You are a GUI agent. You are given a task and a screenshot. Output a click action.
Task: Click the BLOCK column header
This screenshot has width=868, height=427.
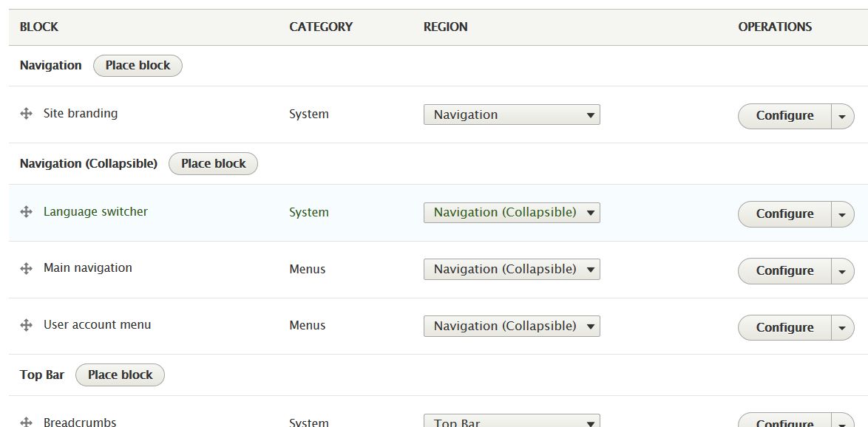[x=38, y=27]
